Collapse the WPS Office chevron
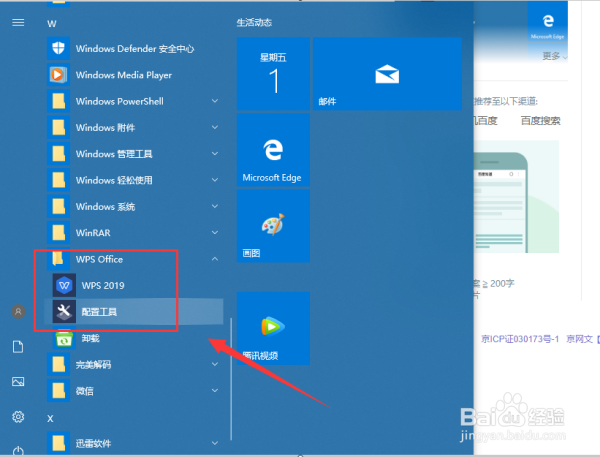This screenshot has height=457, width=600. tap(215, 259)
